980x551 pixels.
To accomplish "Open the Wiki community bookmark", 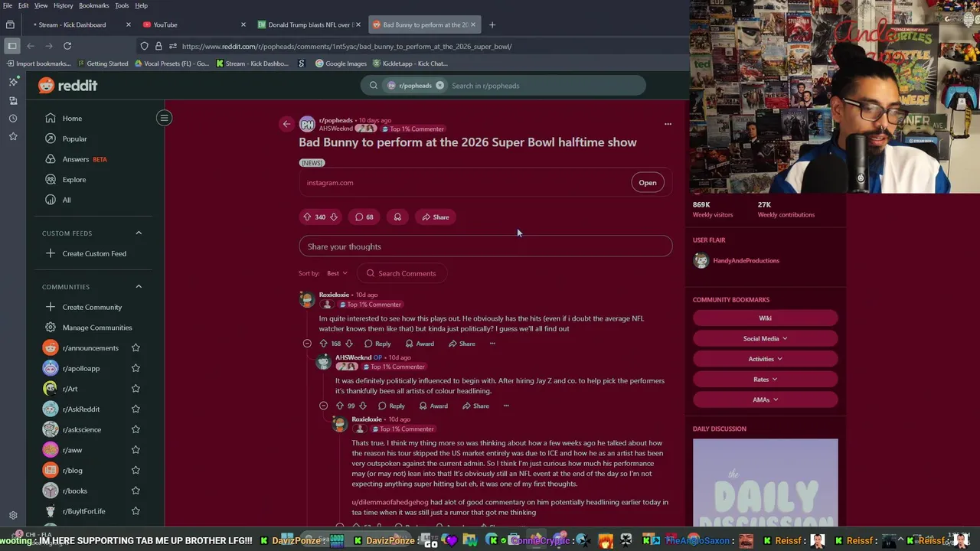I will [x=765, y=318].
